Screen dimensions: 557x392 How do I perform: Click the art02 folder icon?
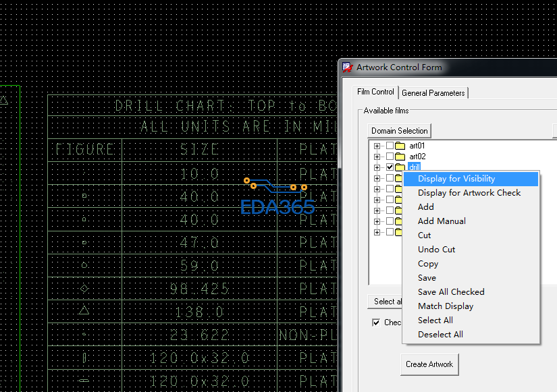pos(400,157)
